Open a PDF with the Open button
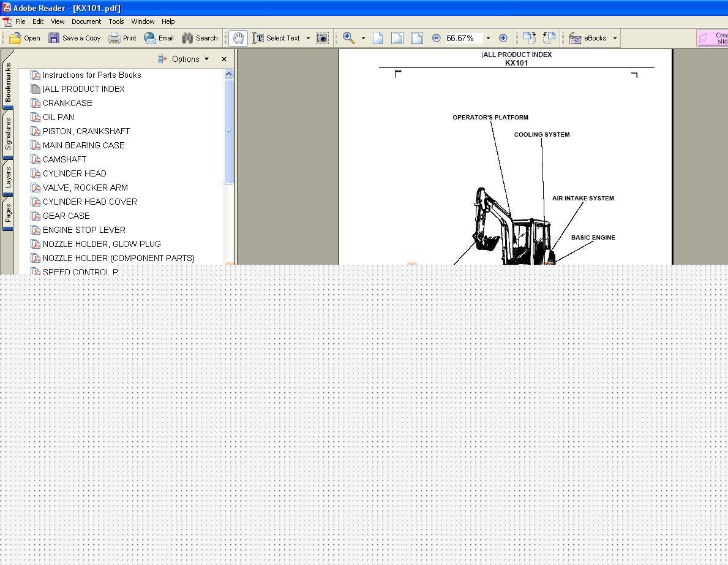 click(x=24, y=38)
